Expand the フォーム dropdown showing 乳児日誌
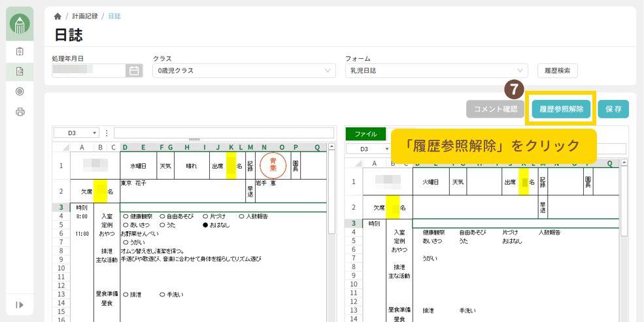Image resolution: width=644 pixels, height=322 pixels. point(436,71)
